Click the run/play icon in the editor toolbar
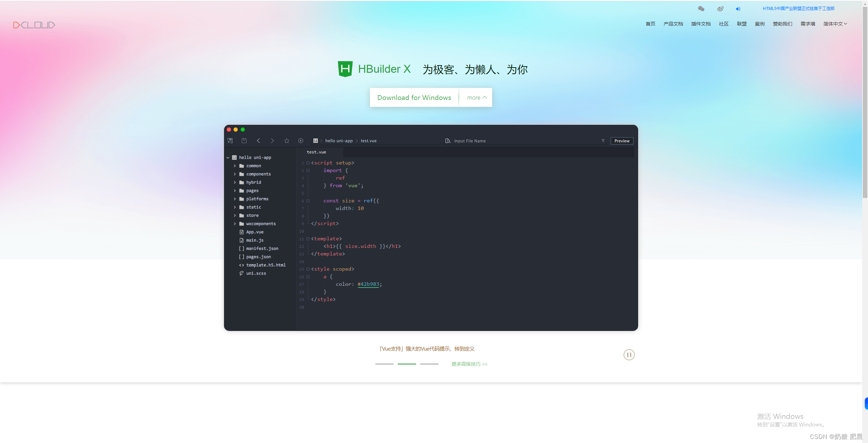The image size is (868, 443). (x=301, y=141)
